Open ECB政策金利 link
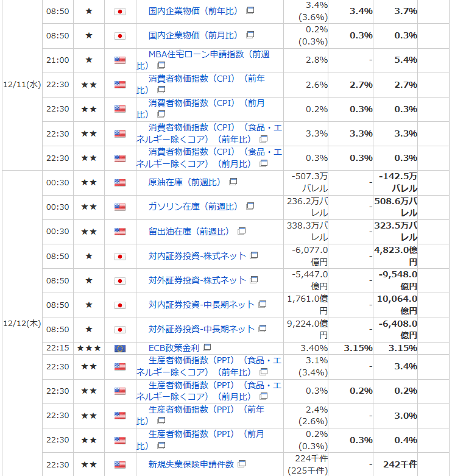Screen dimensions: 452x476 pos(174,348)
